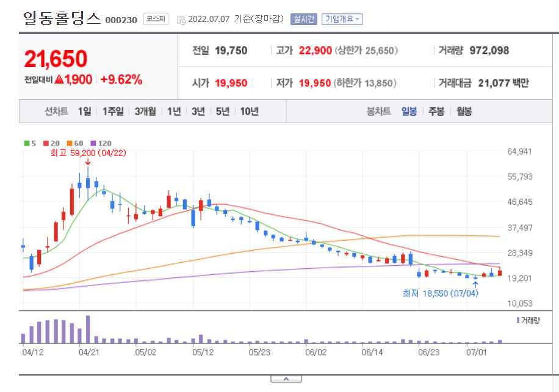This screenshot has height=392, width=559.
Task: Click the 코스피 market badge
Action: 156,19
